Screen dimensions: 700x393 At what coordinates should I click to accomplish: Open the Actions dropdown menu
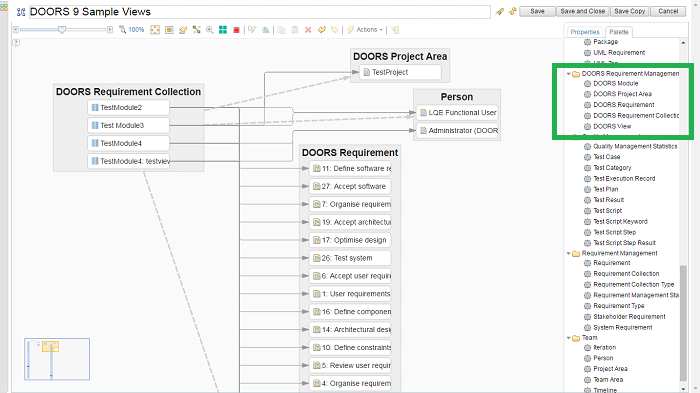click(366, 29)
